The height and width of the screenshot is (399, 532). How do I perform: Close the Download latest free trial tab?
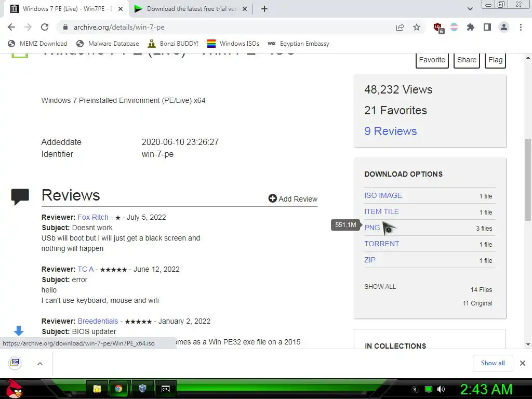pos(245,9)
